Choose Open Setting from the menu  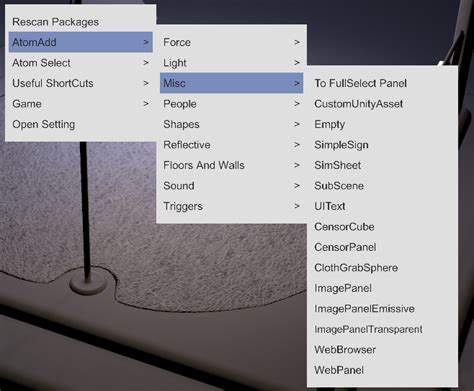(x=81, y=124)
